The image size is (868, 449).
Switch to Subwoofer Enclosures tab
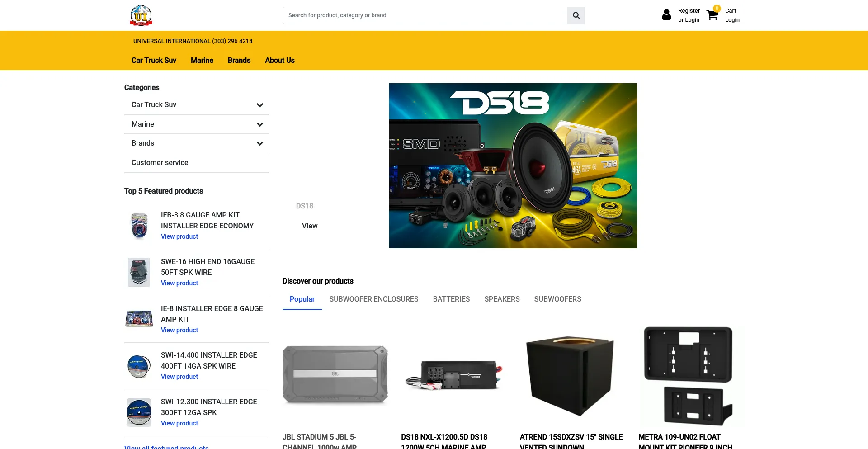[x=374, y=299]
